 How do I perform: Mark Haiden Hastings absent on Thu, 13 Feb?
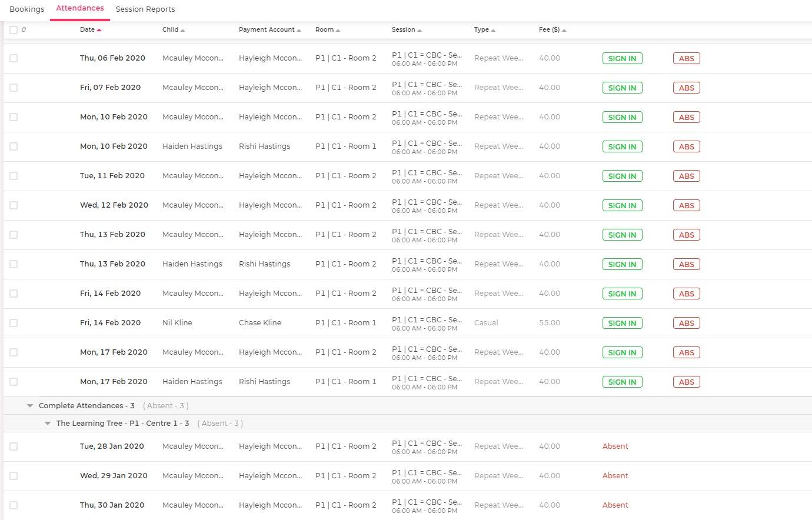tap(686, 264)
